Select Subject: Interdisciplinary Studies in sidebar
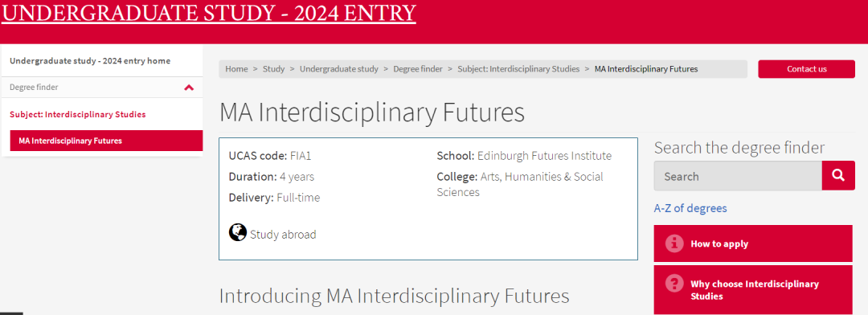 click(x=77, y=115)
